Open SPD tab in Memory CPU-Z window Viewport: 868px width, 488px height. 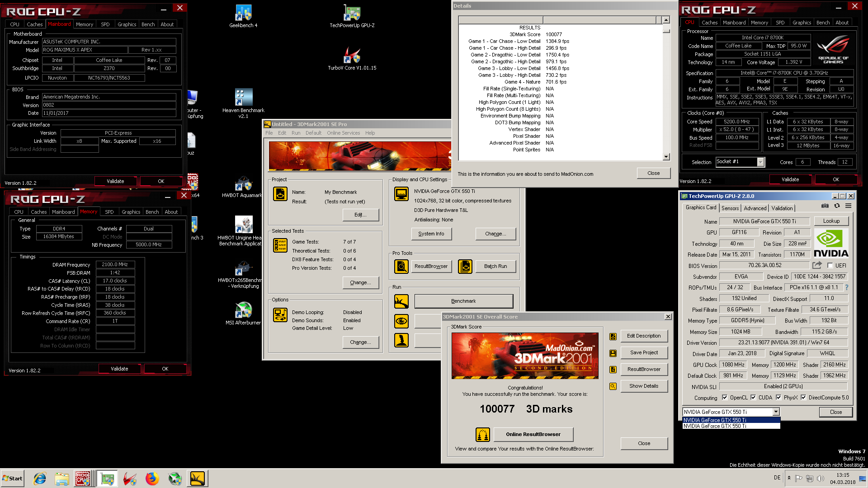tap(109, 212)
